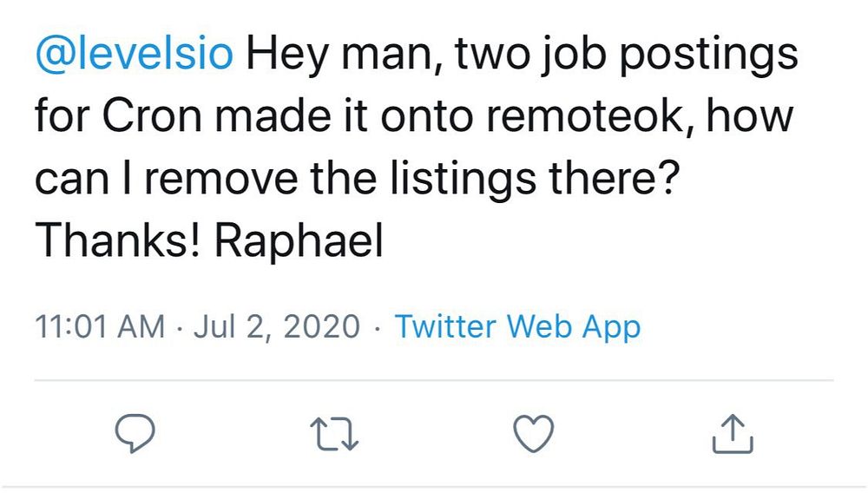
Task: Open the share menu via upload-arrow icon
Action: click(733, 434)
